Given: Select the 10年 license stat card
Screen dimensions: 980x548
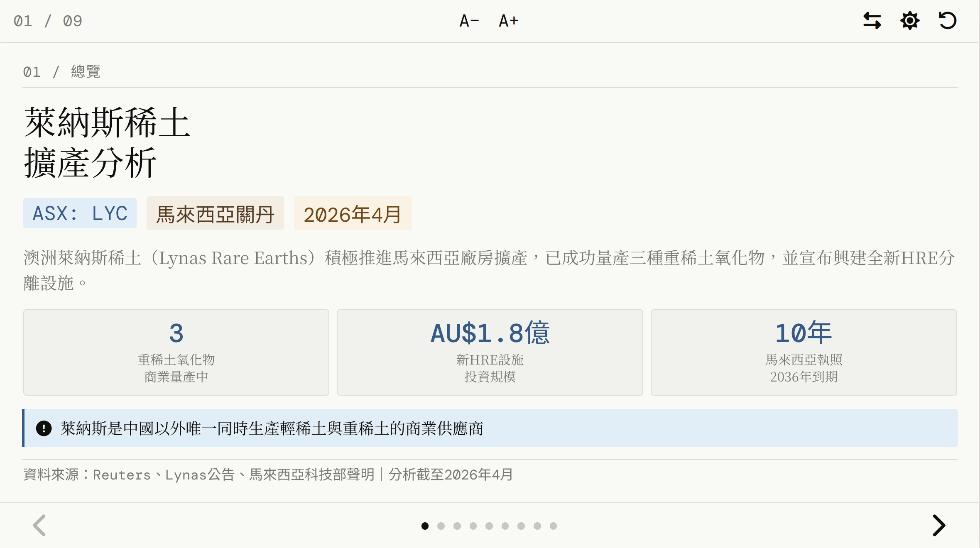Looking at the screenshot, I should point(804,352).
